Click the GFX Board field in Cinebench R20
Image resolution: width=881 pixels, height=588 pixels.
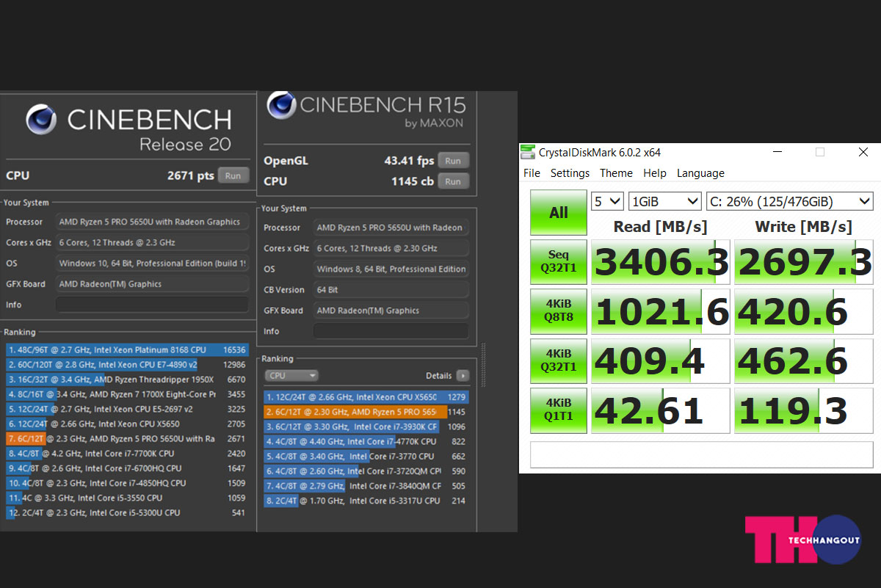click(x=152, y=284)
